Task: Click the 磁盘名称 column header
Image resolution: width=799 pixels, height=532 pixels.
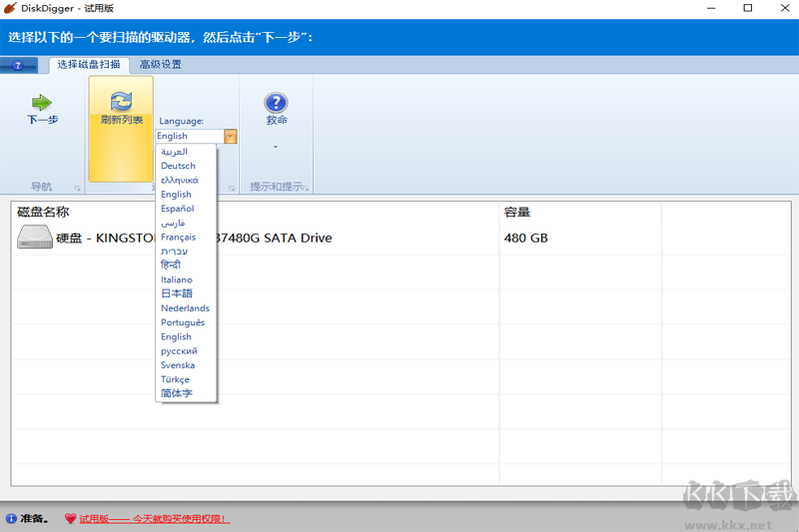Action: tap(43, 212)
